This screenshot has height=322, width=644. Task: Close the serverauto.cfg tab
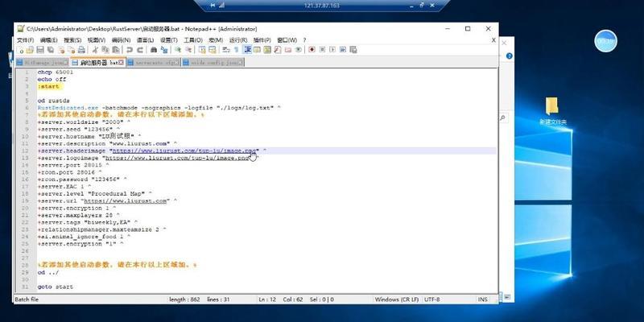pyautogui.click(x=176, y=63)
